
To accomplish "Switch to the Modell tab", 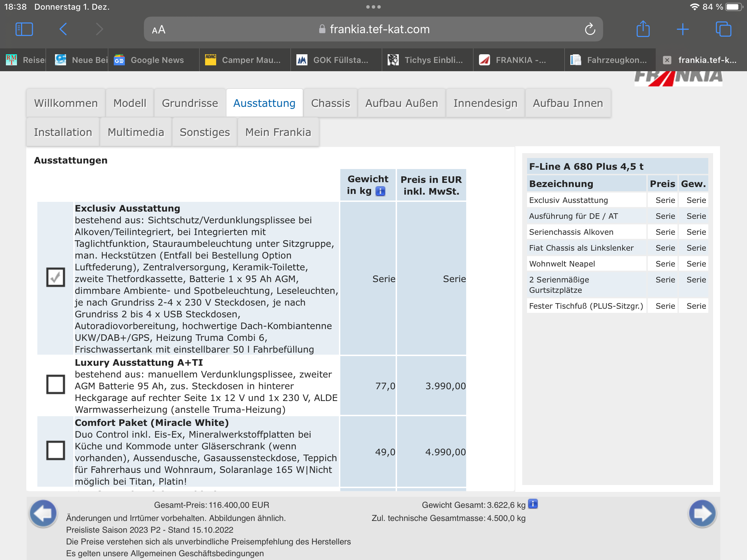I will (x=130, y=103).
